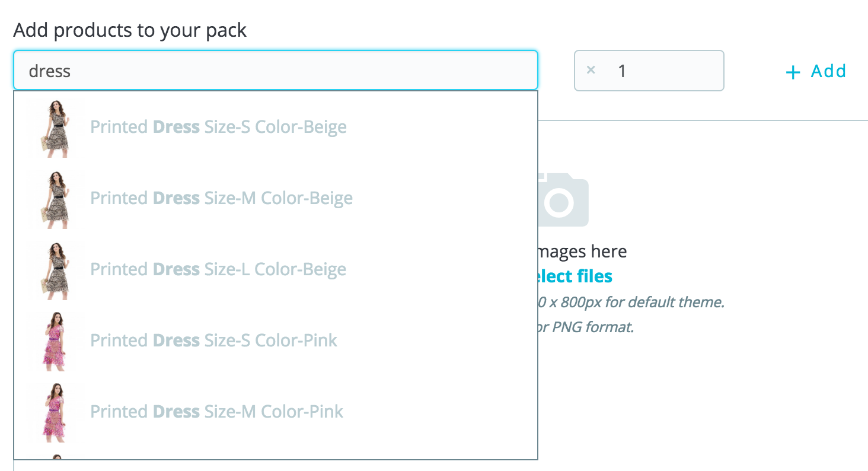Click the plus icon beside Add

tap(793, 72)
